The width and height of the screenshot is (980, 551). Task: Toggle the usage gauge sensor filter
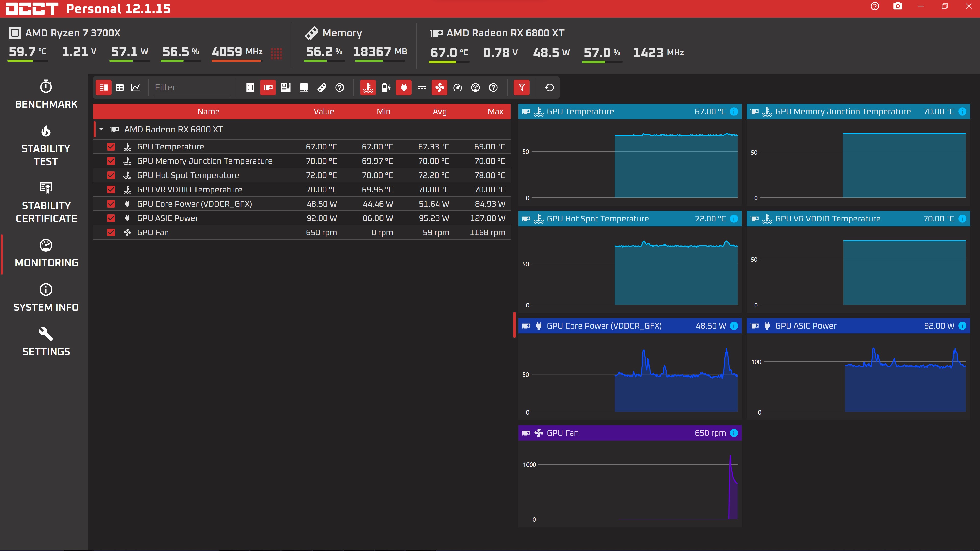(475, 87)
